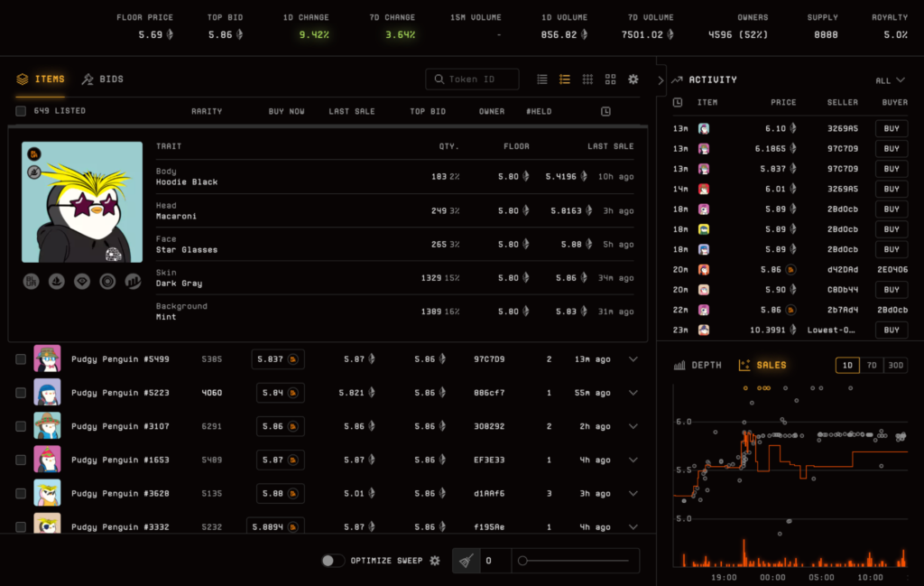Switch to the compact list view icon

point(542,79)
